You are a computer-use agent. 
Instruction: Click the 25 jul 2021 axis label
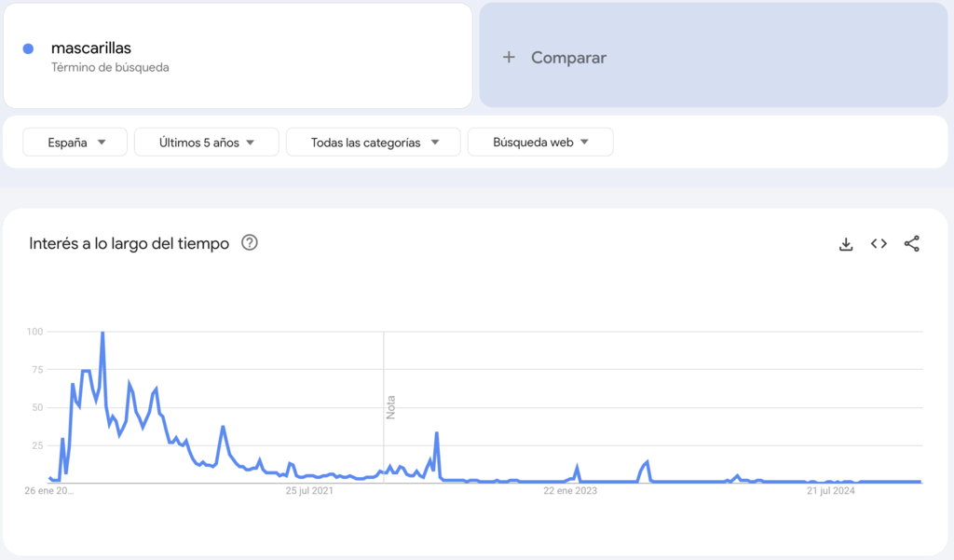(309, 491)
